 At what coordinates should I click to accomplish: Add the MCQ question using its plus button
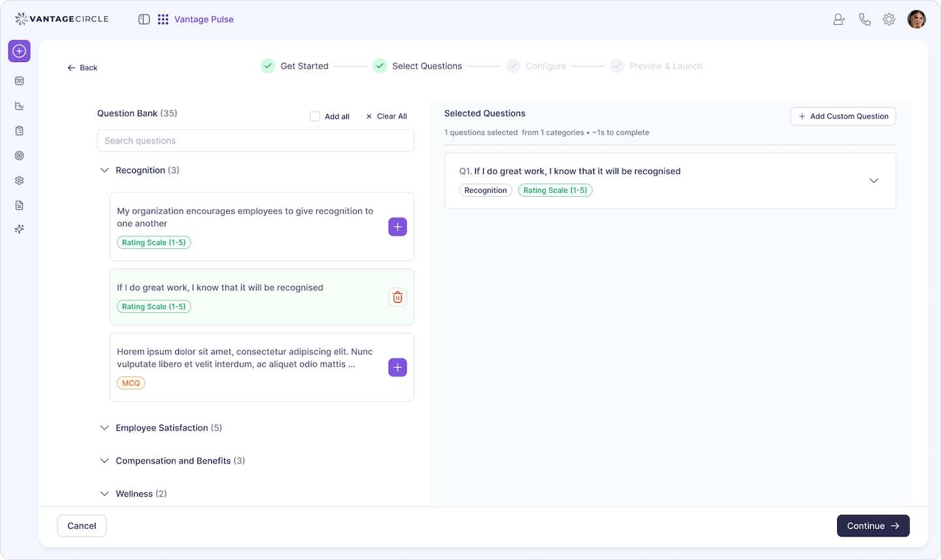[397, 367]
